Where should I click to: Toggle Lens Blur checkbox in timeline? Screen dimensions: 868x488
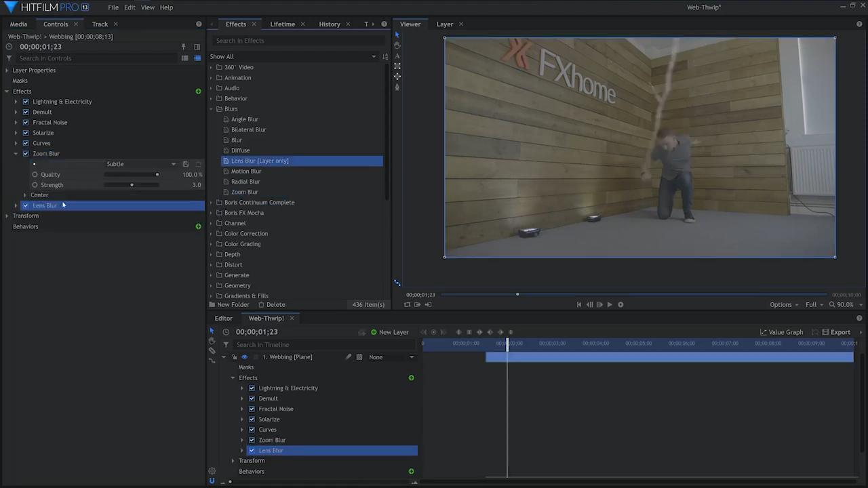pyautogui.click(x=252, y=450)
